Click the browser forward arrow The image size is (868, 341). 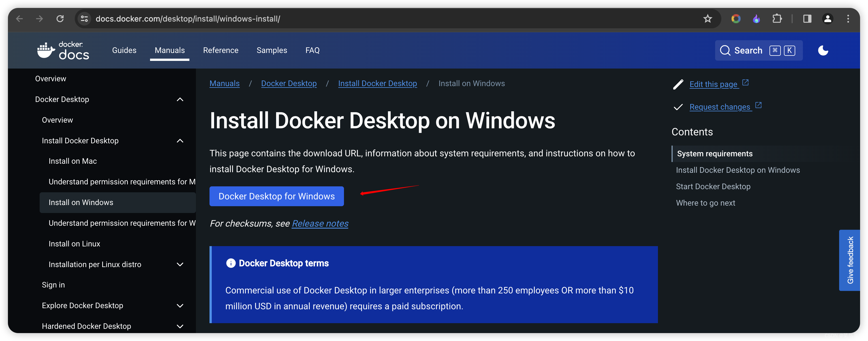[x=40, y=19]
